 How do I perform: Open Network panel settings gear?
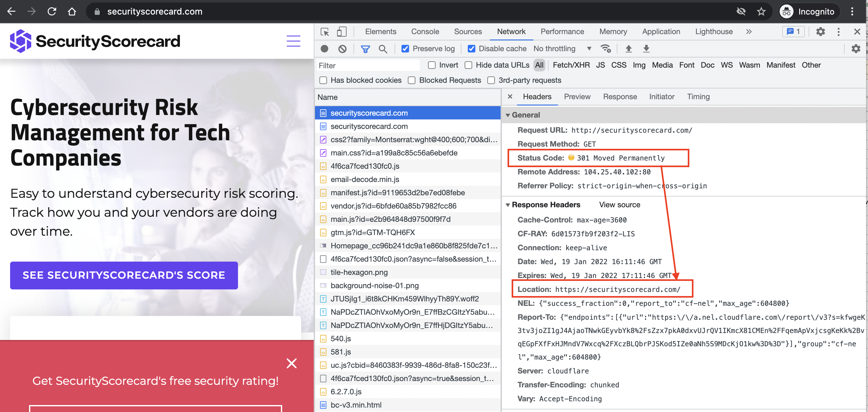[856, 49]
